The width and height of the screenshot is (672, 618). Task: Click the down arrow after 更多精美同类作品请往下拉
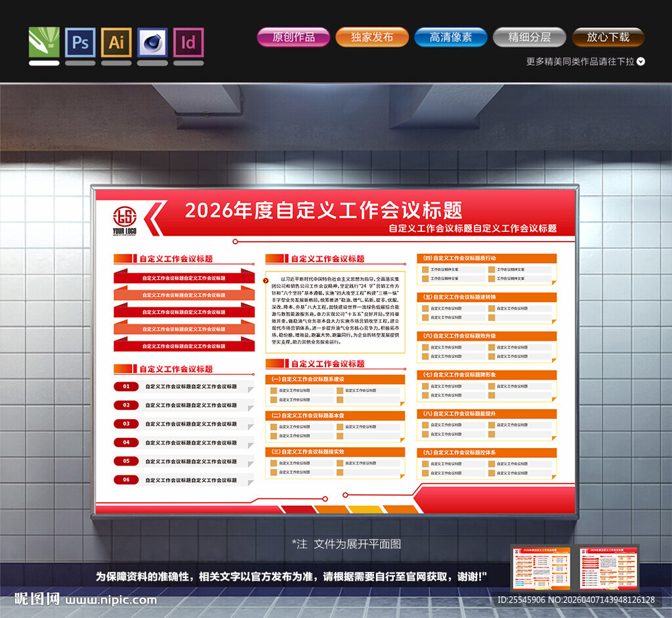pos(640,61)
